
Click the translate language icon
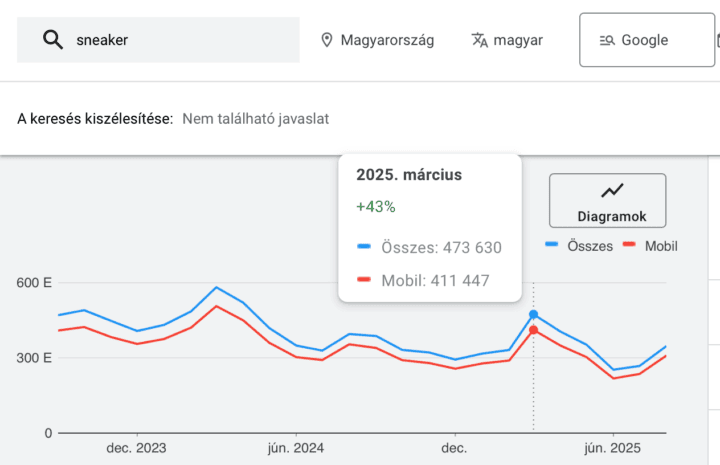point(480,40)
